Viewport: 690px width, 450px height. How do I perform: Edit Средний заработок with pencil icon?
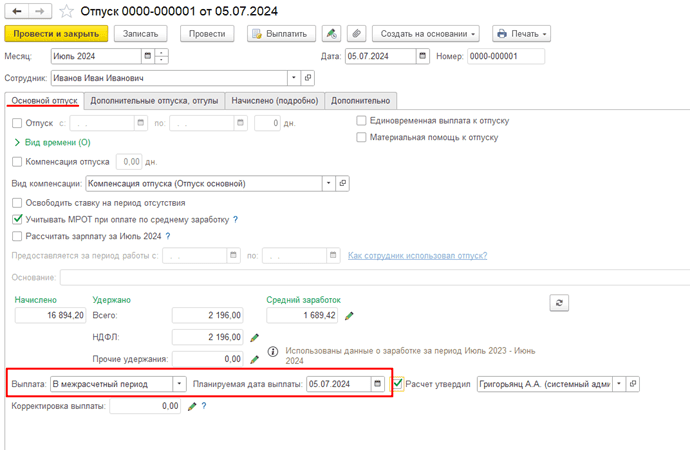pyautogui.click(x=349, y=315)
